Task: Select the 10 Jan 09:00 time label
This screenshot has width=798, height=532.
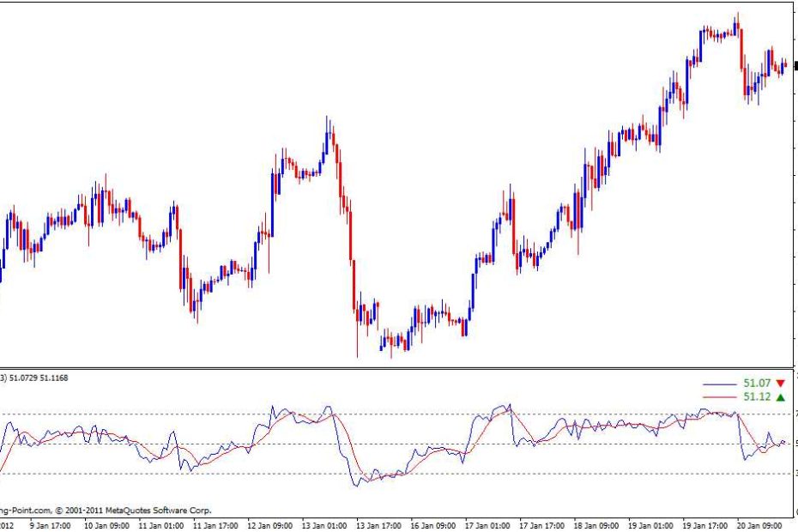Action: tap(105, 524)
